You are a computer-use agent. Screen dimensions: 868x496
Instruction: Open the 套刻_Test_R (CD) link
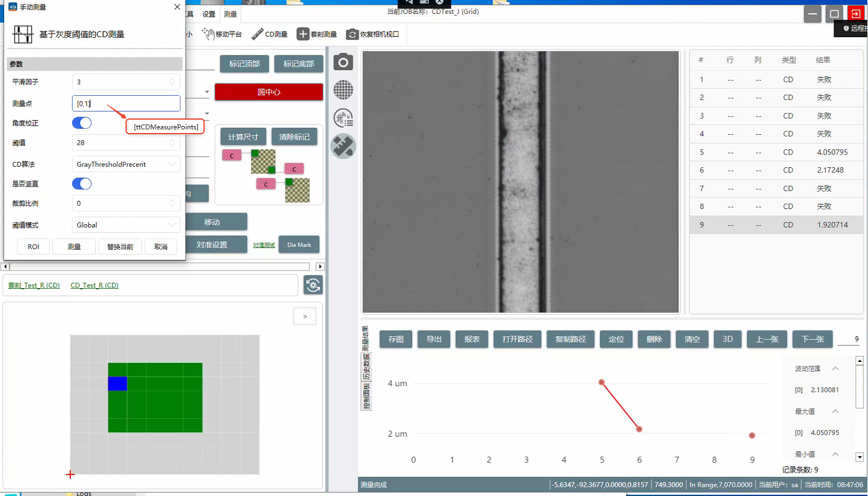point(34,285)
